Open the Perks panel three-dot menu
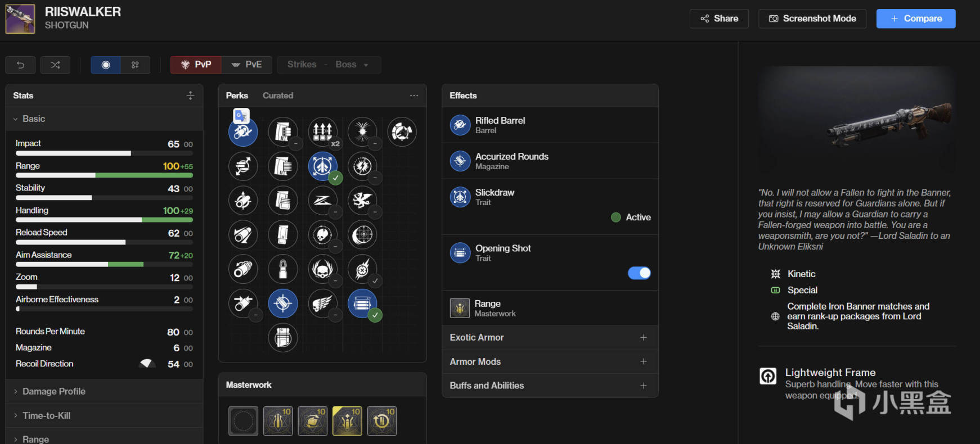Viewport: 980px width, 444px height. (x=414, y=96)
